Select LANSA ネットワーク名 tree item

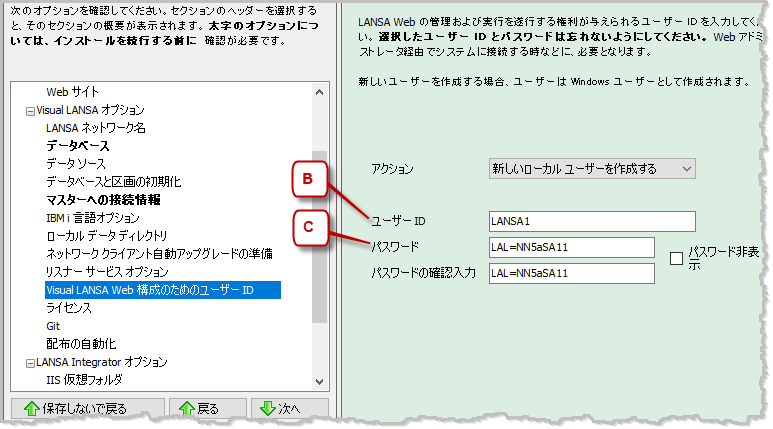(x=96, y=128)
